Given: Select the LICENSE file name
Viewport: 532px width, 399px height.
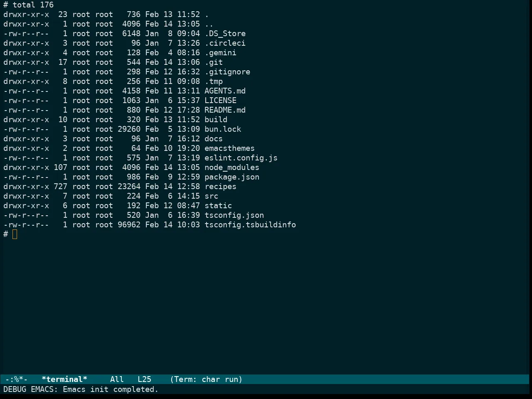Looking at the screenshot, I should (220, 101).
